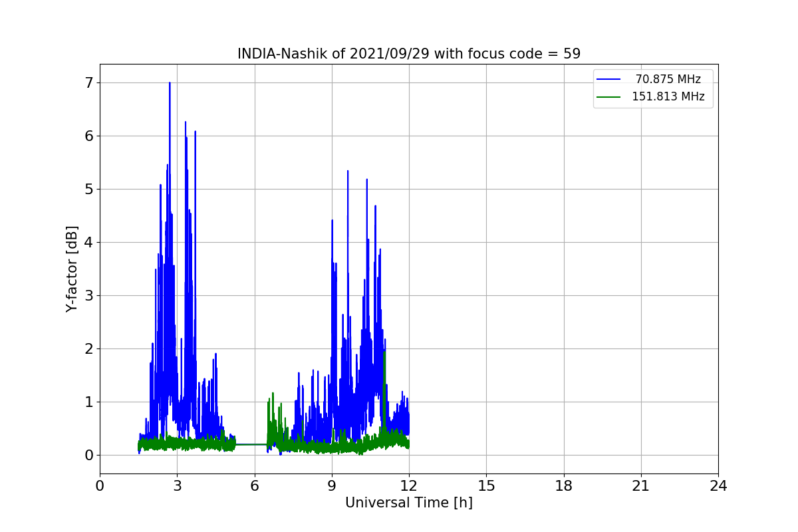This screenshot has height=532, width=798.
Task: Select the 151.813 MHz legend label
Action: 668,96
